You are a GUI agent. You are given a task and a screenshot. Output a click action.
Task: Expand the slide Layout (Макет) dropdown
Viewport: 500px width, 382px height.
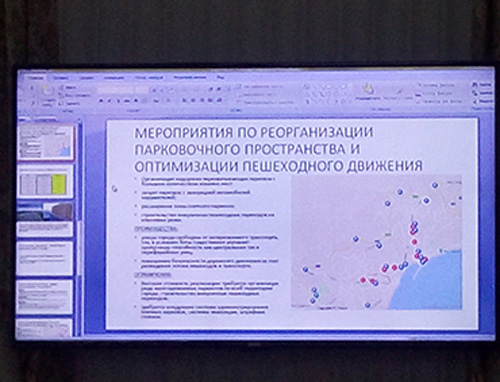click(x=68, y=87)
